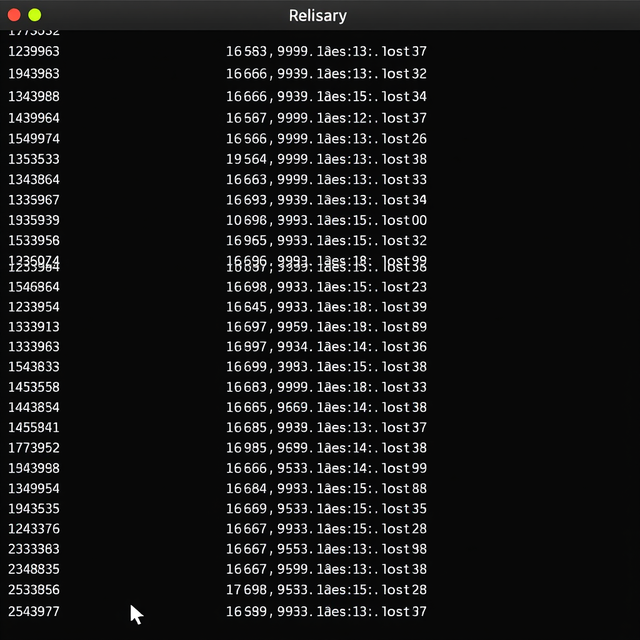Click the 'lost32' message beside 1943983

tap(404, 74)
